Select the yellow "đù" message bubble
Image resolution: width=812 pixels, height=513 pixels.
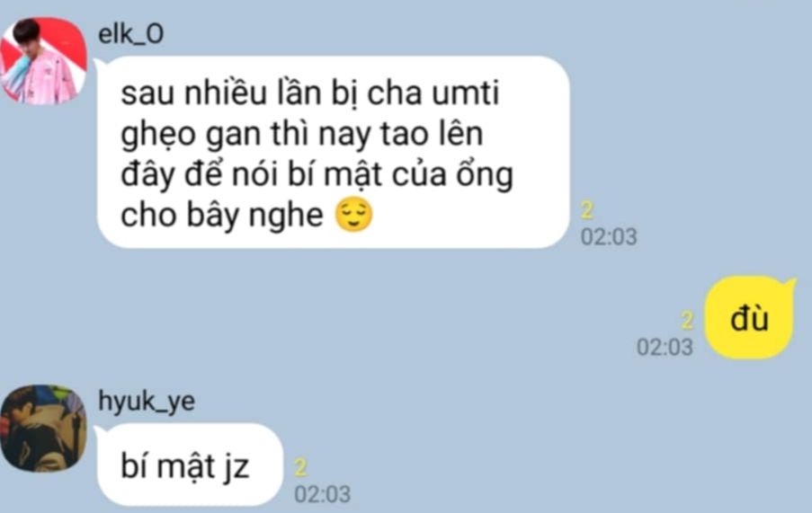[x=750, y=317]
